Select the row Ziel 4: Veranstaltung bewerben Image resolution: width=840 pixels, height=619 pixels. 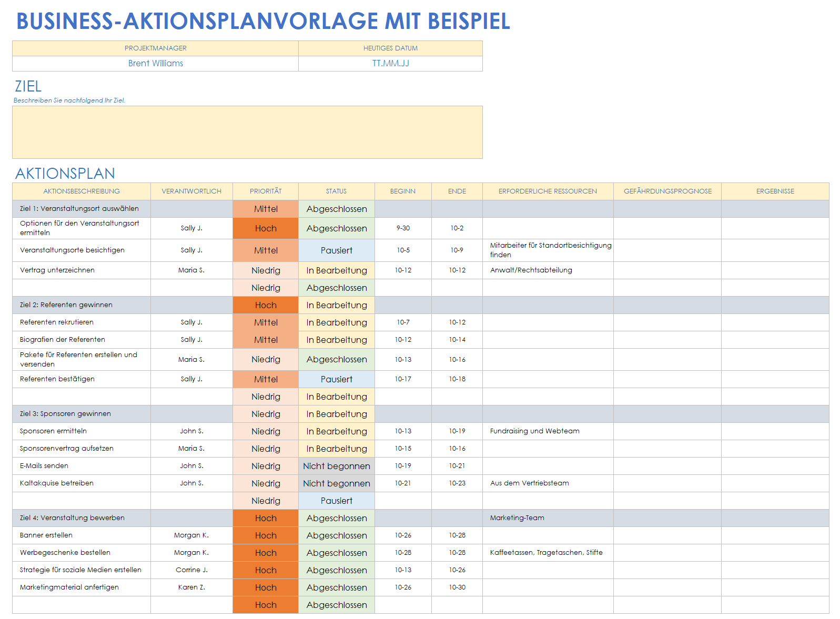click(x=421, y=518)
